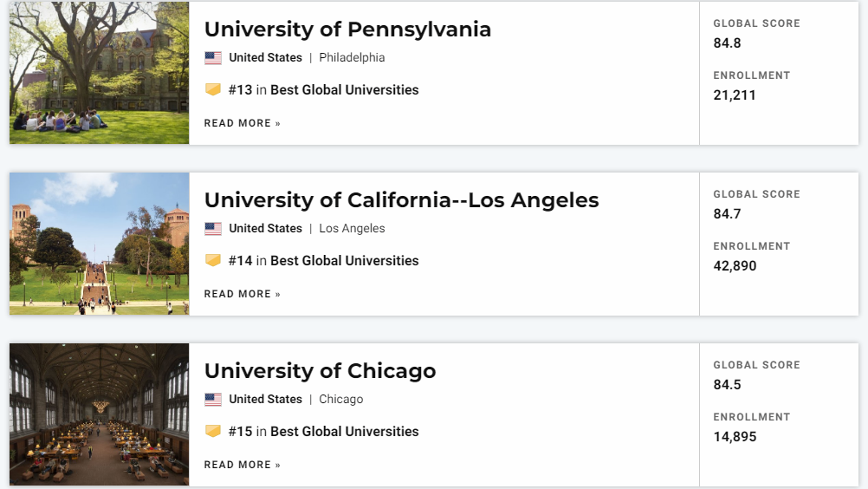The width and height of the screenshot is (868, 489).
Task: Click the US flag icon beside Chicago
Action: click(x=213, y=400)
